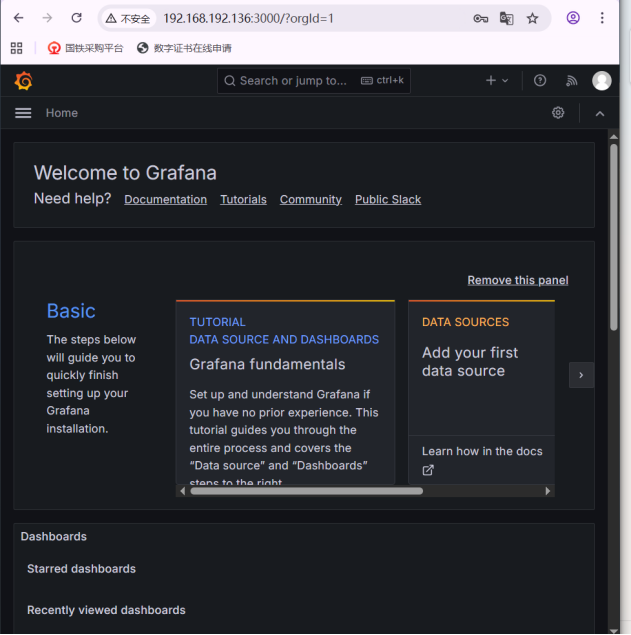Viewport: 631px width, 635px height.
Task: Open 数字证书在线申请 bookmark
Action: click(184, 48)
